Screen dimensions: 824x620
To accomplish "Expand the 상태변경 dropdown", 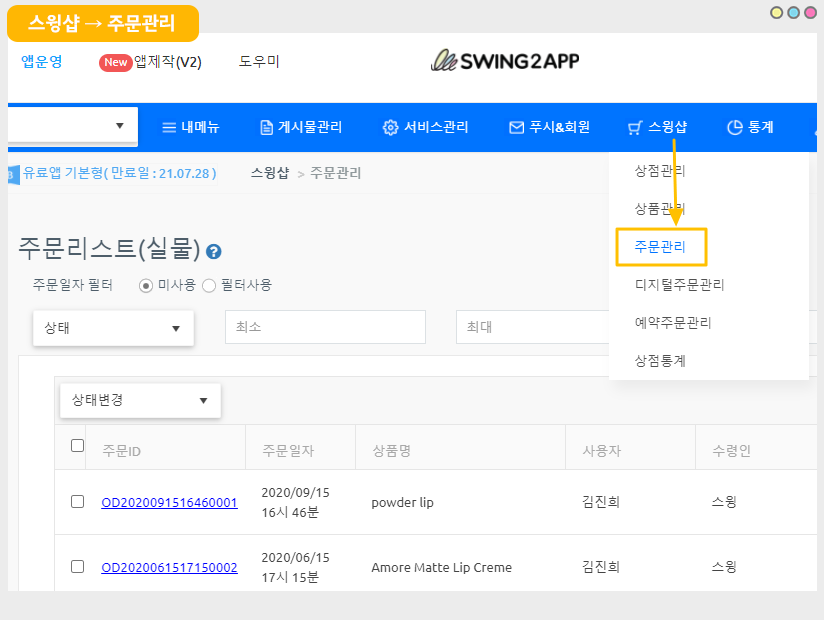I will point(140,400).
